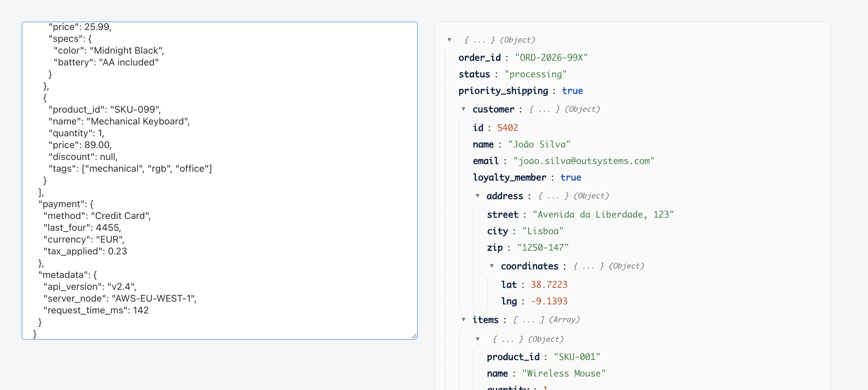
Task: Select the lat value 38.7223
Action: coord(549,285)
